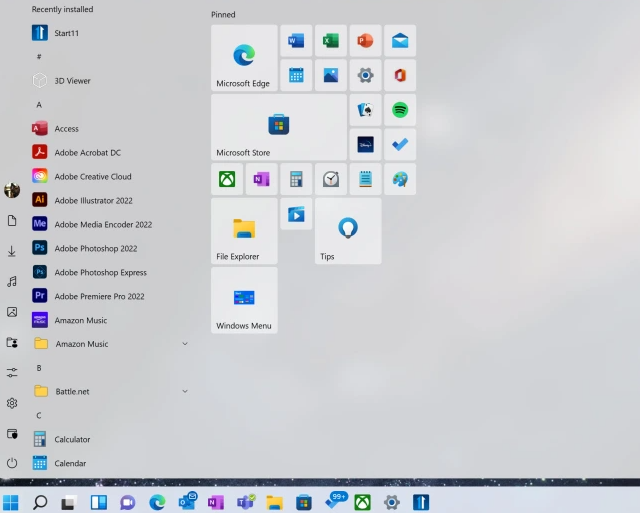This screenshot has height=513, width=640.
Task: Open the OneNote pinned tile
Action: (261, 179)
